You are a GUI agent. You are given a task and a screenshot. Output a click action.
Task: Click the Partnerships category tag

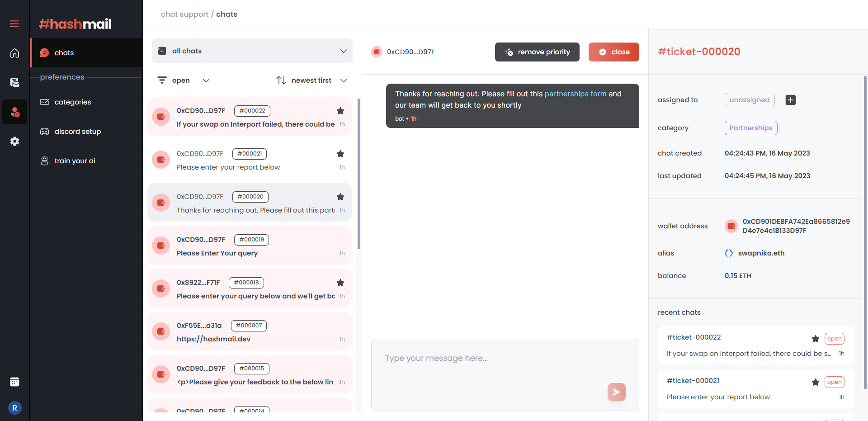(x=751, y=128)
